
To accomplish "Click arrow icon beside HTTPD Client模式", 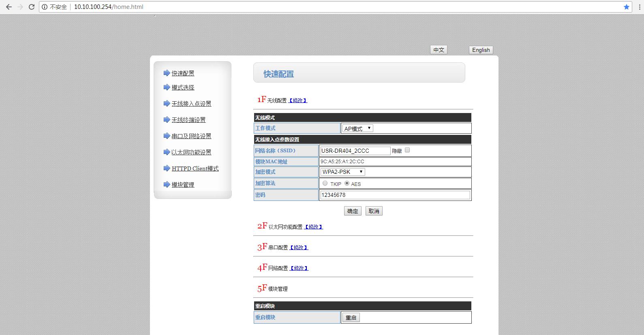I will (167, 168).
